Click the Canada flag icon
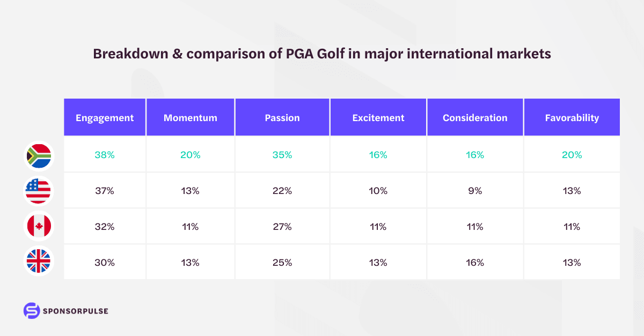644x336 pixels. coord(39,227)
